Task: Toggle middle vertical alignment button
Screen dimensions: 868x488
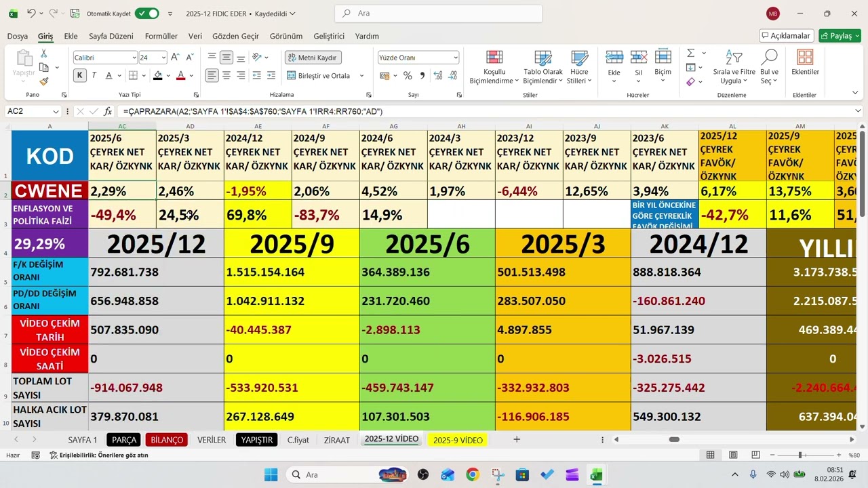Action: (226, 58)
